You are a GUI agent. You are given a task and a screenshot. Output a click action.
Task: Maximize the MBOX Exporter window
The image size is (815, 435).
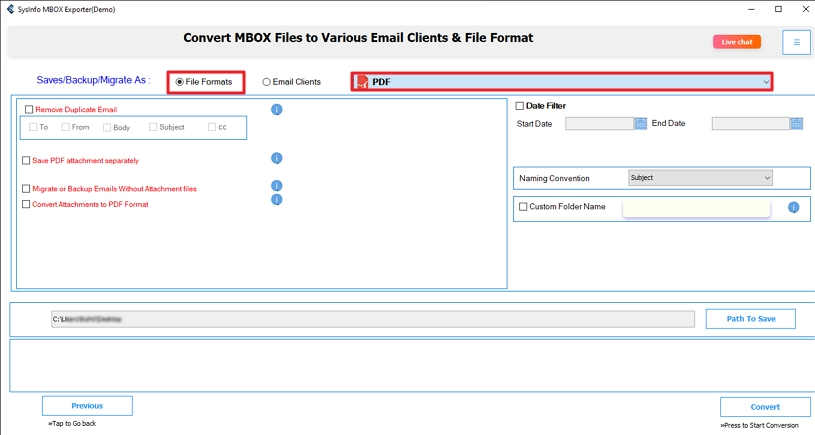pyautogui.click(x=778, y=9)
